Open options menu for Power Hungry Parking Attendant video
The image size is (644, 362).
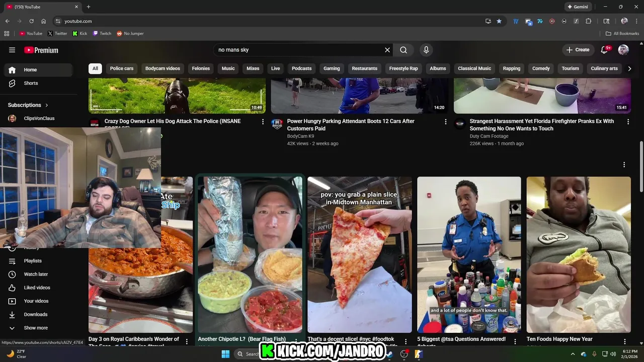pos(445,122)
